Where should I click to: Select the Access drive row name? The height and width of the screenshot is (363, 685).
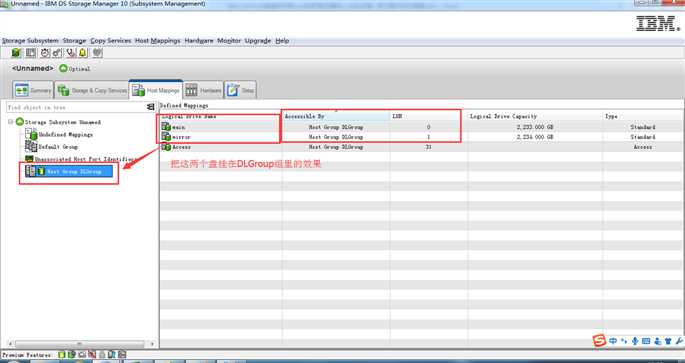click(181, 147)
